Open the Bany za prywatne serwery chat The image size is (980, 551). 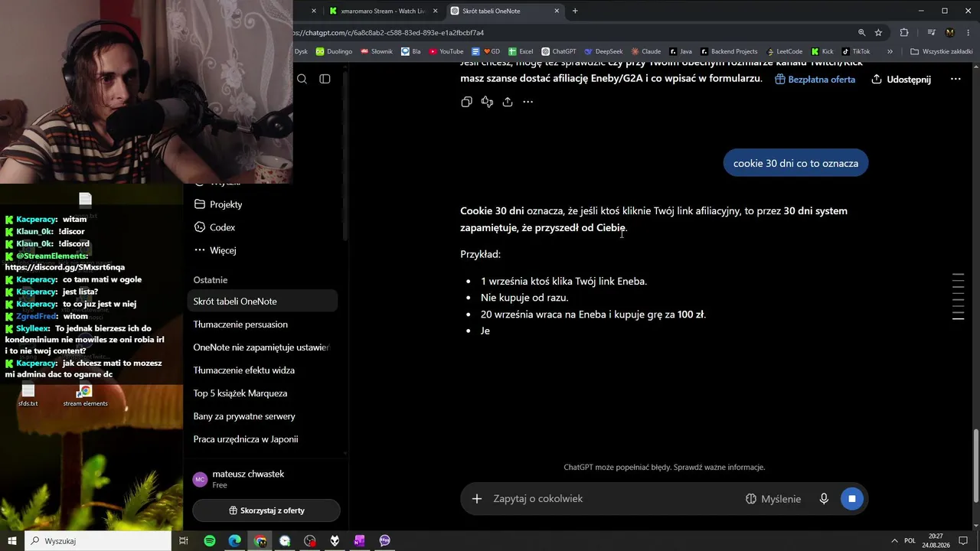(x=262, y=416)
